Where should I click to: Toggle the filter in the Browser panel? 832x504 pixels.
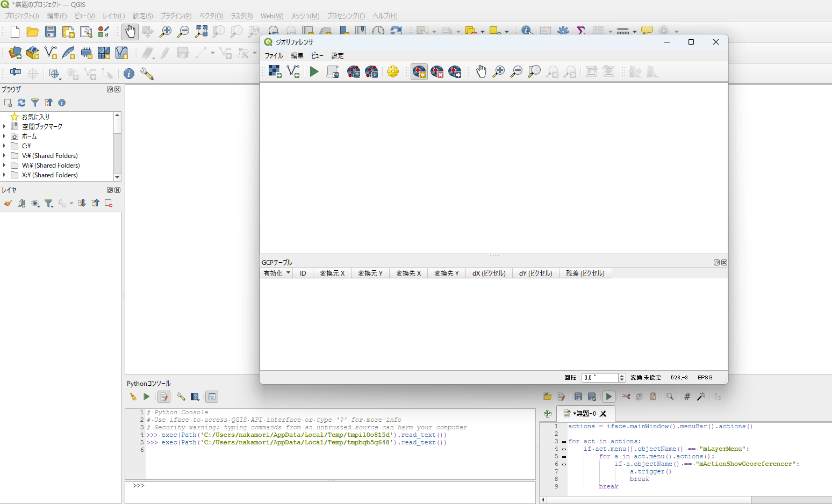tap(35, 102)
